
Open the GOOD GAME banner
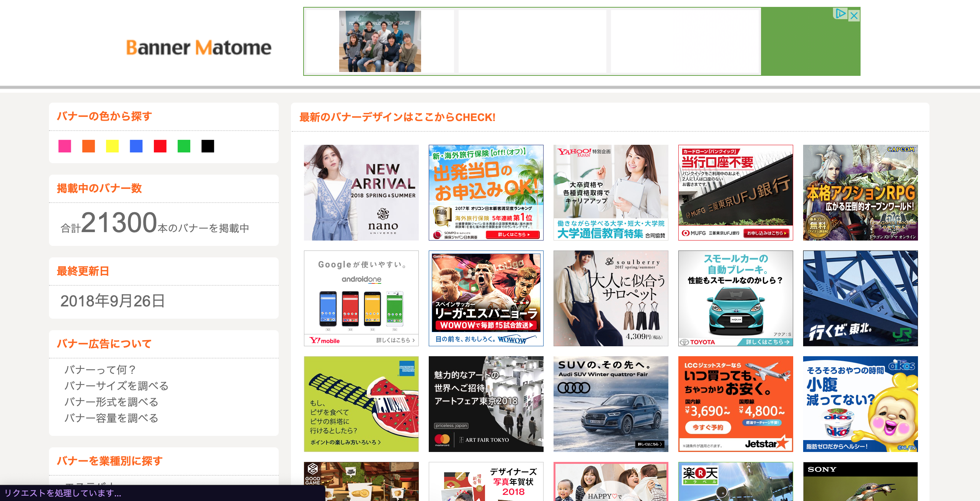[361, 481]
